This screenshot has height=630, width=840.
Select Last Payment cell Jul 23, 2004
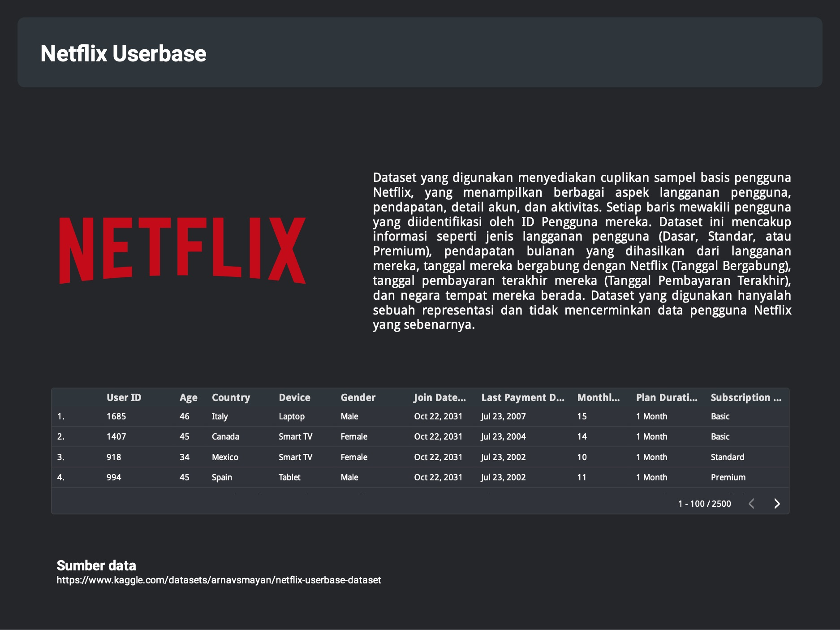pyautogui.click(x=504, y=436)
